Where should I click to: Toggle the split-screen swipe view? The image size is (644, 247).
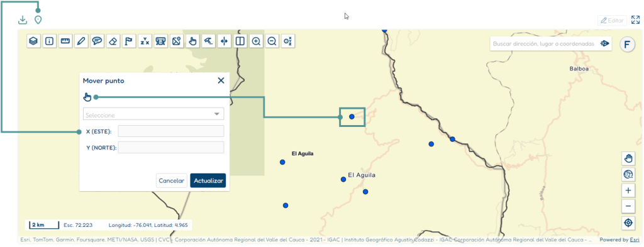click(x=240, y=41)
